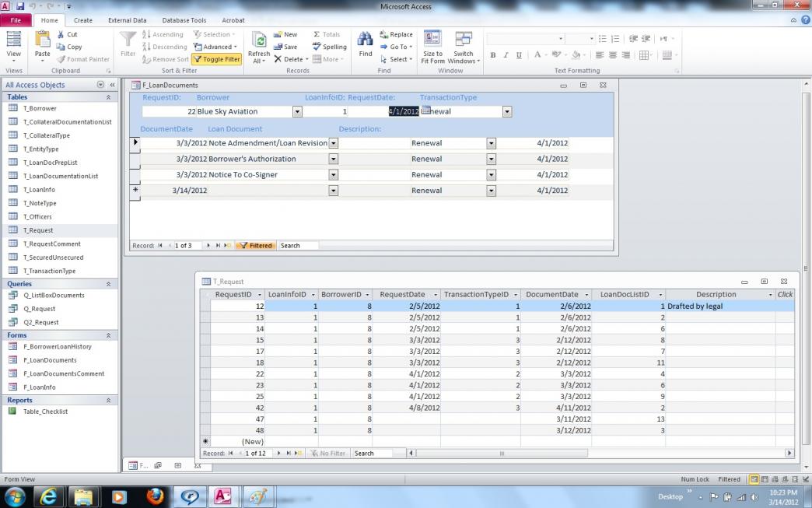This screenshot has height=508, width=812.
Task: Save the current record
Action: (285, 47)
